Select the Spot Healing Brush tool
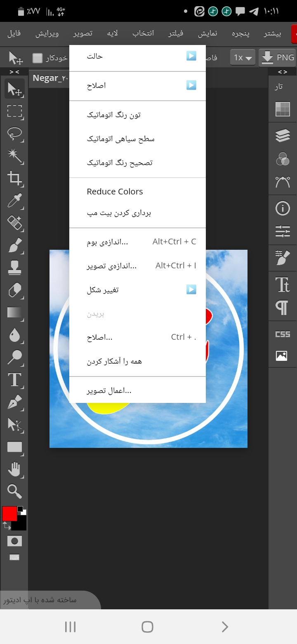This screenshot has height=644, width=297. point(15,223)
